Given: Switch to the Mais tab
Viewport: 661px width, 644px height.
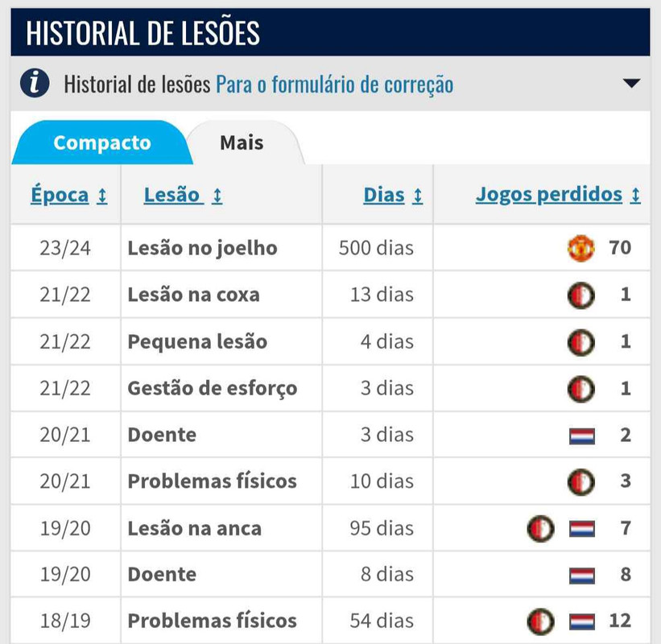Looking at the screenshot, I should pos(242,142).
